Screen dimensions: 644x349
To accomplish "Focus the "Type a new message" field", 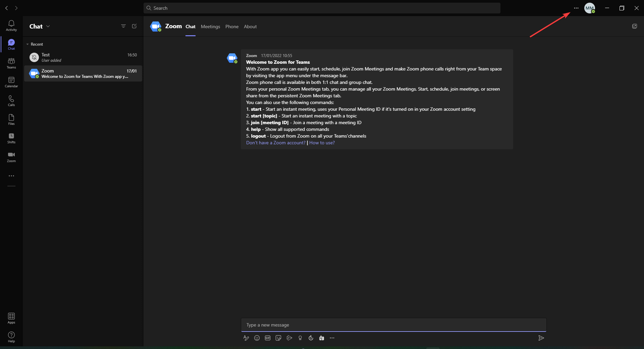I will [394, 325].
